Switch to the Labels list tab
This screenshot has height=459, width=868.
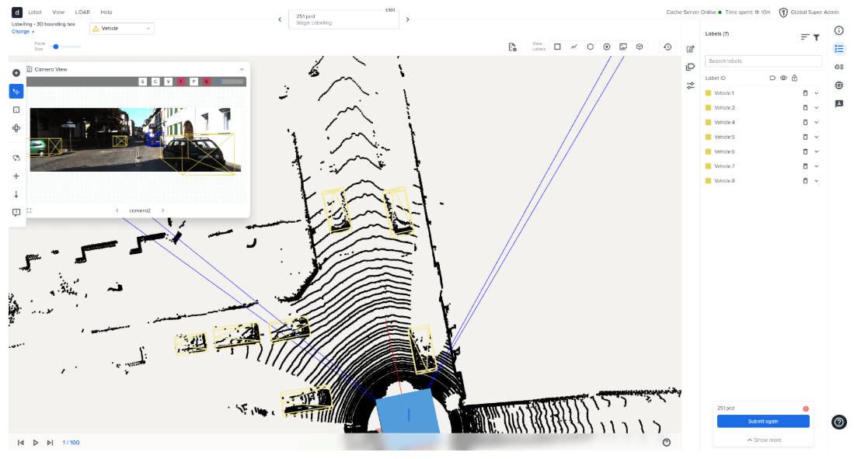(839, 48)
